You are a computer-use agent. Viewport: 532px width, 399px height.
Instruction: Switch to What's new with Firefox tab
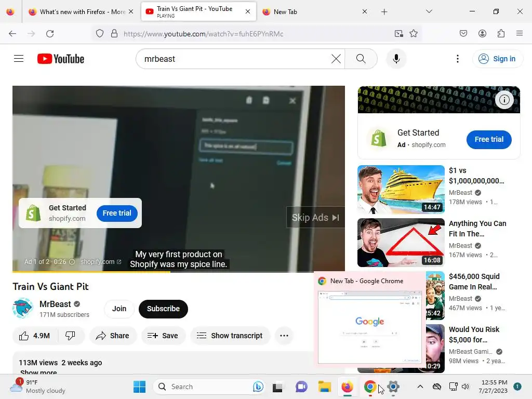pyautogui.click(x=81, y=12)
